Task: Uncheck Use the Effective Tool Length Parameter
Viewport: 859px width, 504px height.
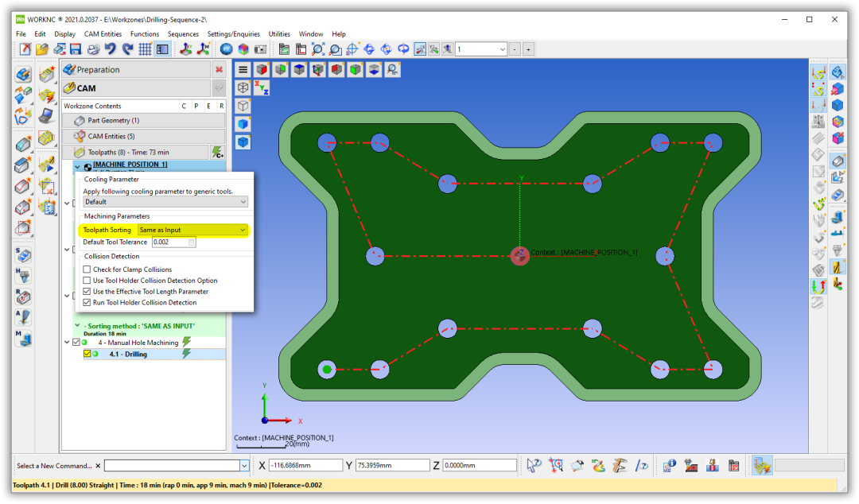Action: (87, 292)
